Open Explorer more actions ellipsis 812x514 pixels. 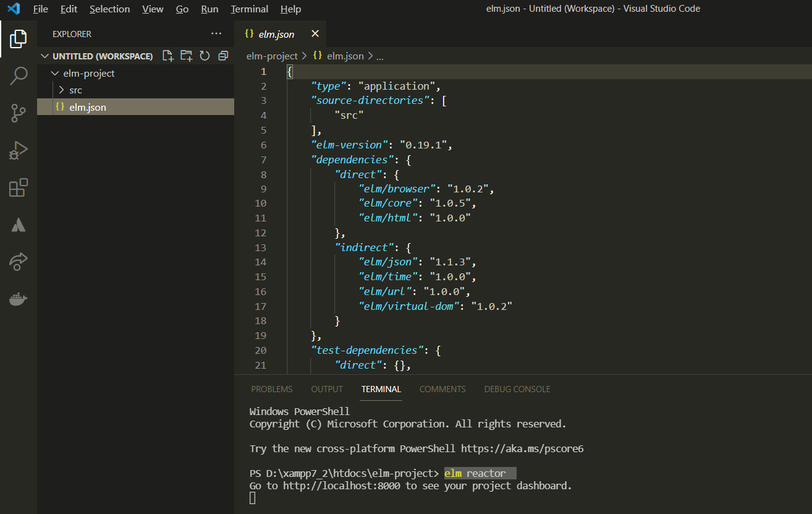[x=216, y=34]
